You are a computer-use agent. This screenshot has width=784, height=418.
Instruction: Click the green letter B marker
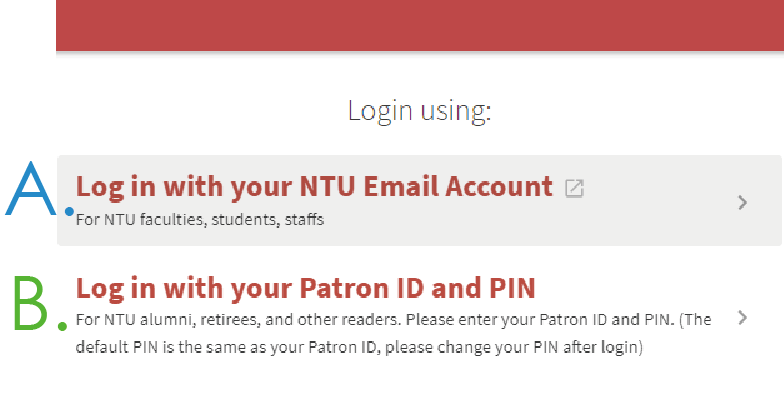click(x=30, y=302)
